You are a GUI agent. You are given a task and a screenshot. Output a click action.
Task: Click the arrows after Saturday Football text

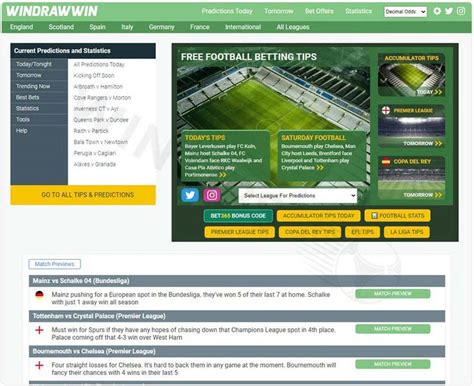click(x=320, y=168)
